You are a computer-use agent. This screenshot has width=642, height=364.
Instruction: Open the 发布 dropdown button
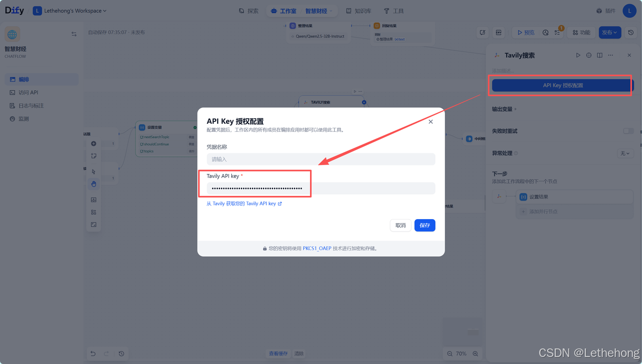[610, 33]
